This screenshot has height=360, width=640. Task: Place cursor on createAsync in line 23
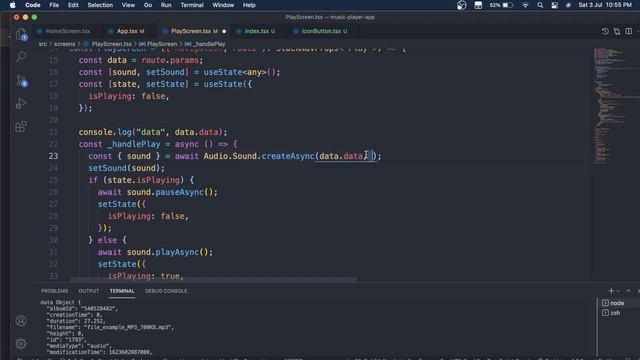288,156
